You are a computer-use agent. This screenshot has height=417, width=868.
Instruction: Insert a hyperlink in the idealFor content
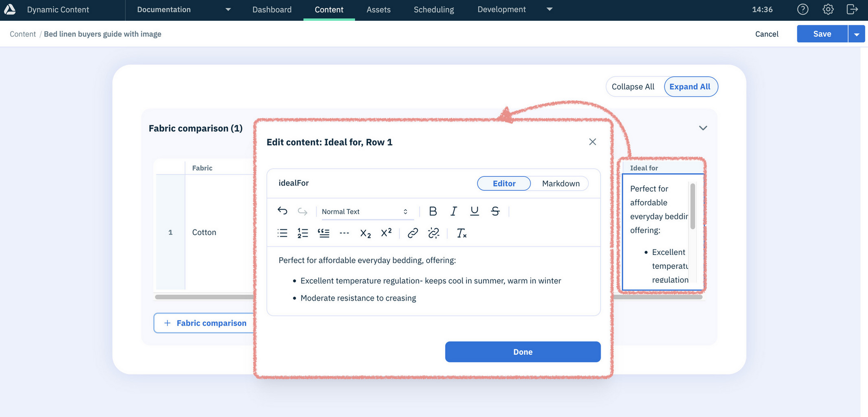coord(412,233)
